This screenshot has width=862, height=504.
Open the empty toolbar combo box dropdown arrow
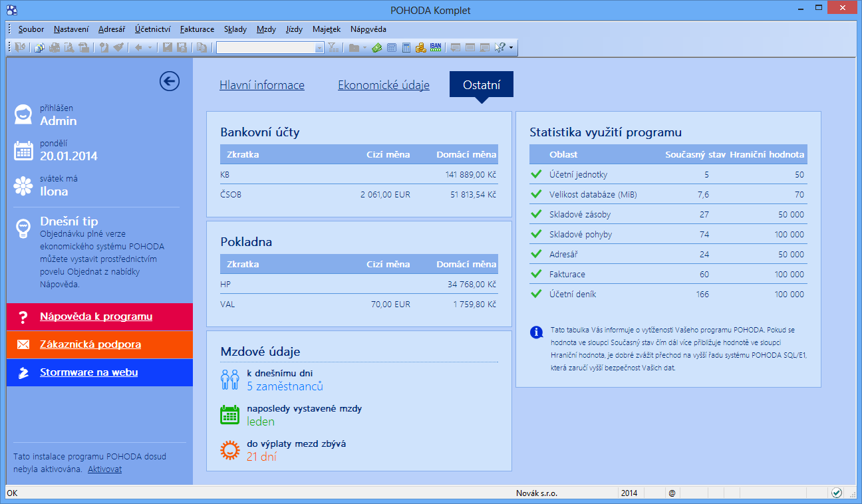point(319,47)
